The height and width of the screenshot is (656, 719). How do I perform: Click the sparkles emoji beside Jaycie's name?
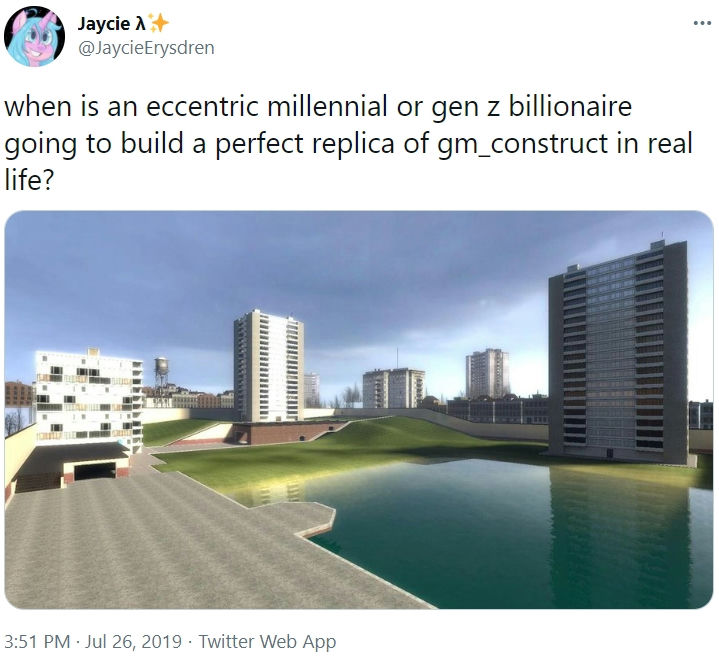[x=158, y=23]
